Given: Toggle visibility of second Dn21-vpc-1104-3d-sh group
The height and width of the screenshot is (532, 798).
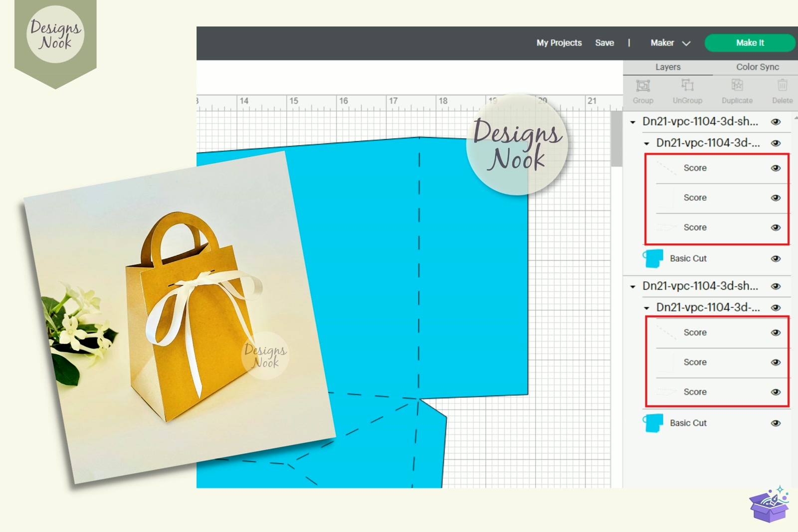Looking at the screenshot, I should [x=776, y=286].
